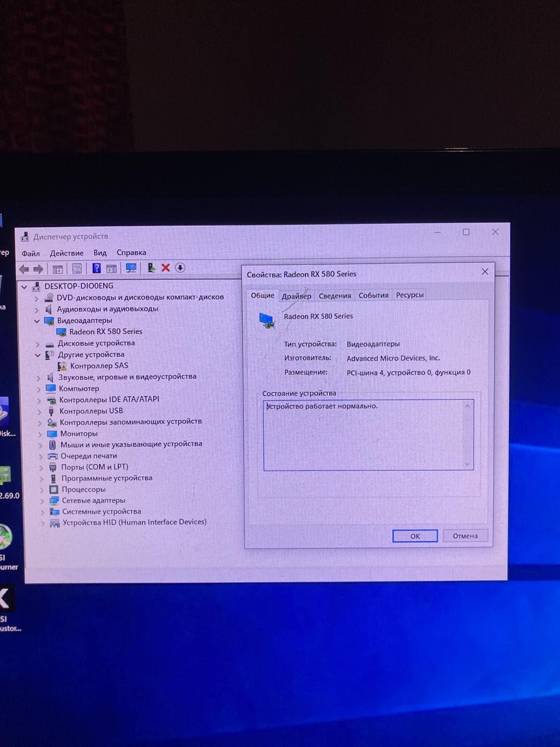Open the Файл menu
This screenshot has width=560, height=747.
coord(31,254)
